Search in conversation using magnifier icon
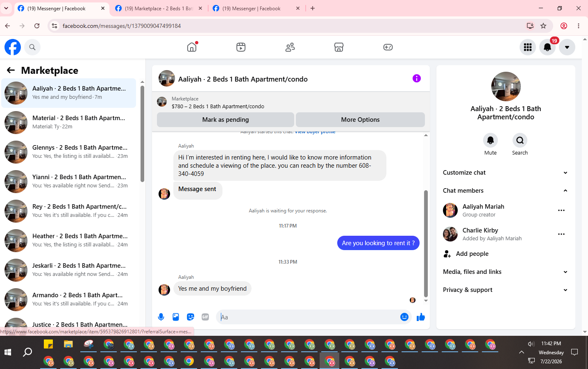588x369 pixels. pos(520,140)
